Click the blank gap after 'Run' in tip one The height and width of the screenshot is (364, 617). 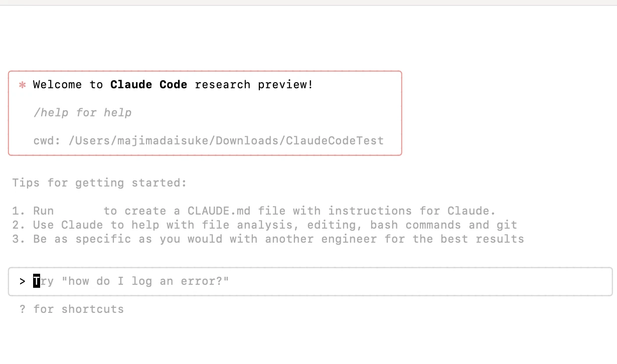[79, 211]
